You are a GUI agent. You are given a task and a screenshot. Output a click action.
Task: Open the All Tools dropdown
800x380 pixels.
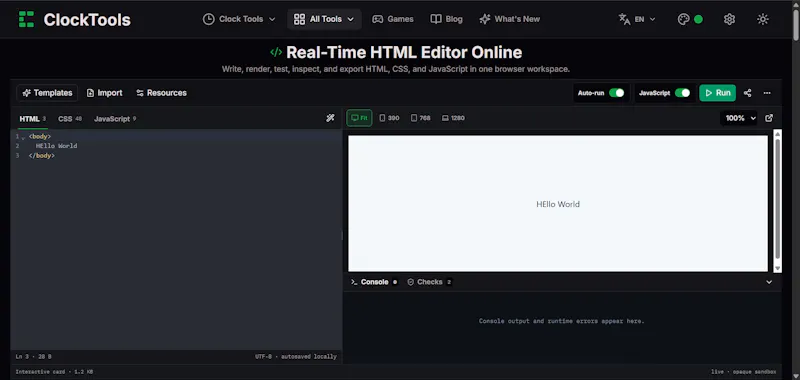324,19
